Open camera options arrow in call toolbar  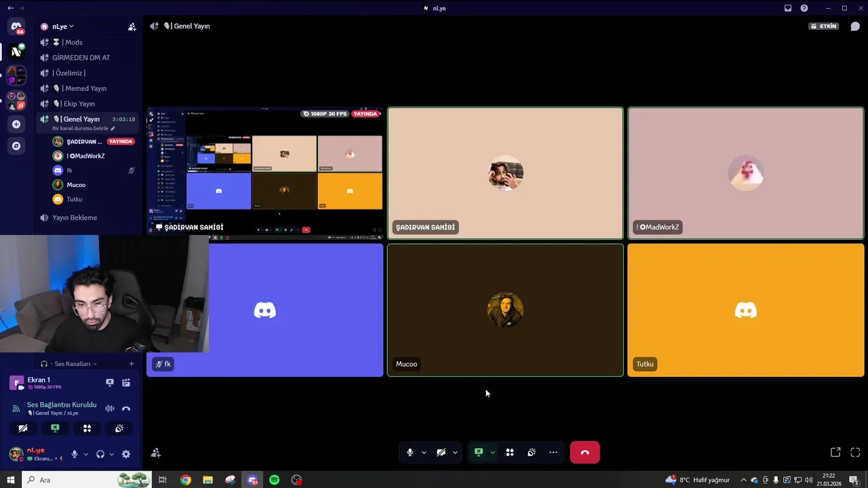[x=455, y=452]
